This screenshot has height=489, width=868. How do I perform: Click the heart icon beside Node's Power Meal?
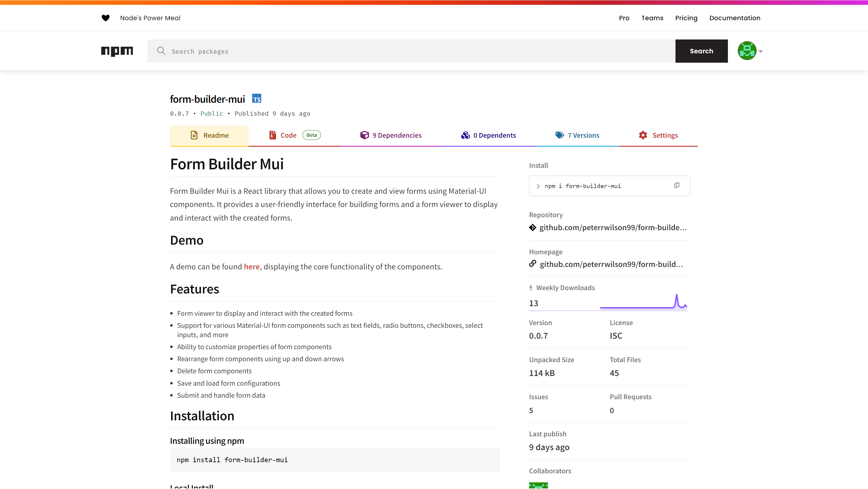point(105,18)
